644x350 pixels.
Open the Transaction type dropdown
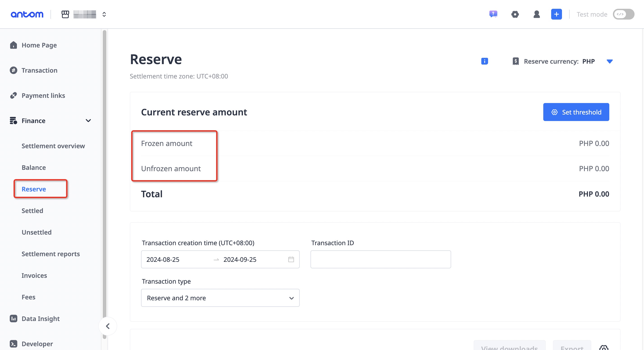[x=220, y=298]
